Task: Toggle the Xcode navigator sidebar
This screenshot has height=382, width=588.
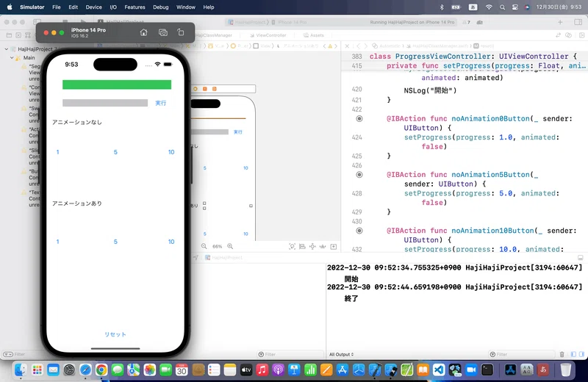Action: click(37, 22)
